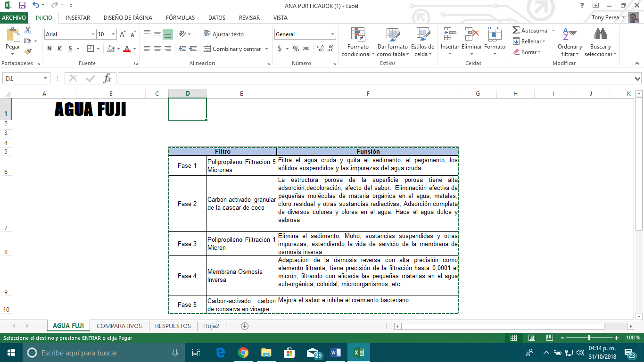Open the FÓRMULAS ribbon tab
The height and width of the screenshot is (362, 644).
coord(180,18)
